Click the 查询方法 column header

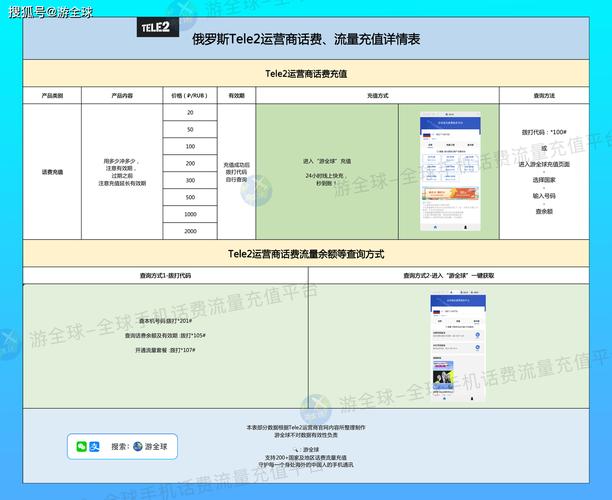(544, 95)
